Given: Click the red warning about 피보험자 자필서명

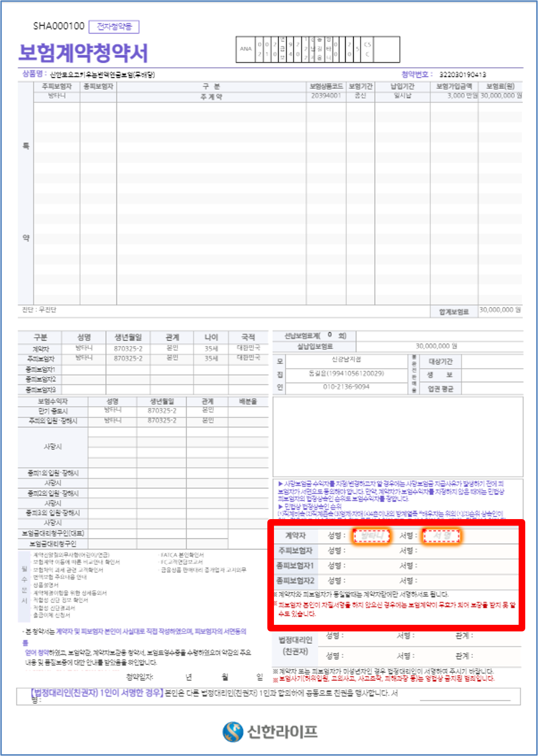Looking at the screenshot, I should (396, 609).
